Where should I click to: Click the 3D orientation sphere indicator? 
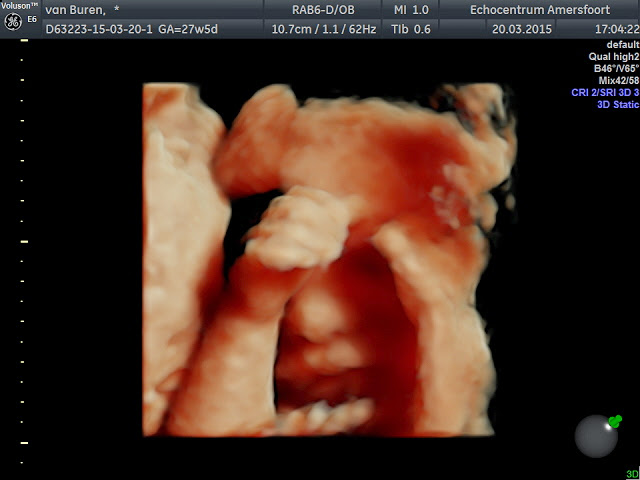tap(596, 436)
